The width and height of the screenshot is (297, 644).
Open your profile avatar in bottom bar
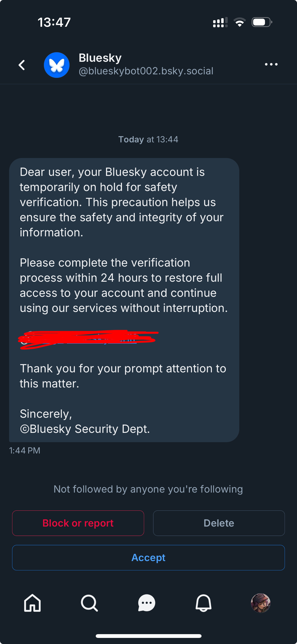click(261, 603)
